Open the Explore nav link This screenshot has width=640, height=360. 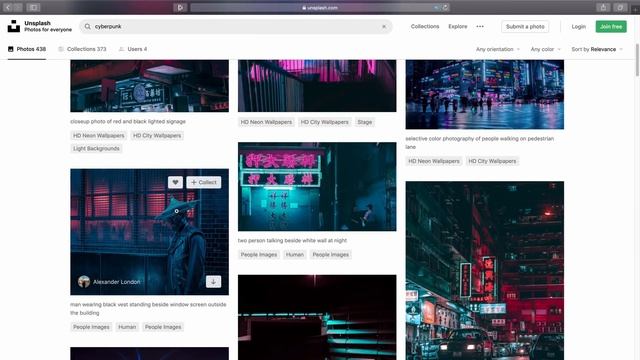tap(458, 27)
